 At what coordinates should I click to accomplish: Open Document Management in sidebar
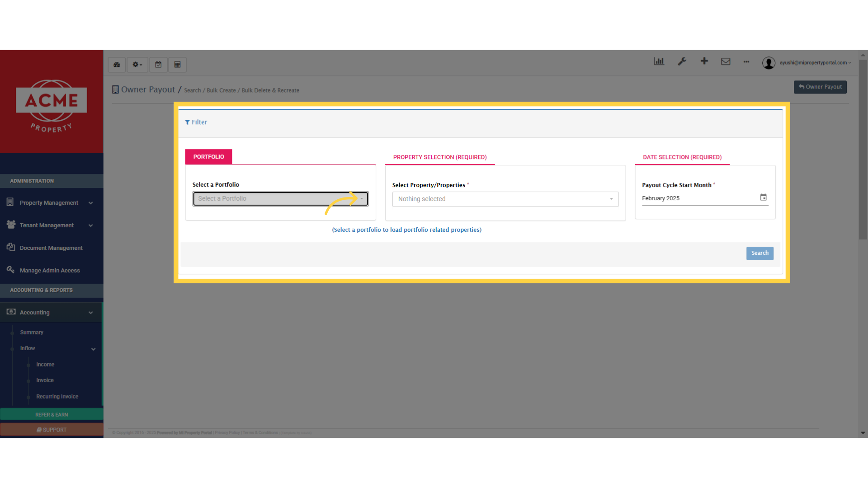[x=52, y=248]
